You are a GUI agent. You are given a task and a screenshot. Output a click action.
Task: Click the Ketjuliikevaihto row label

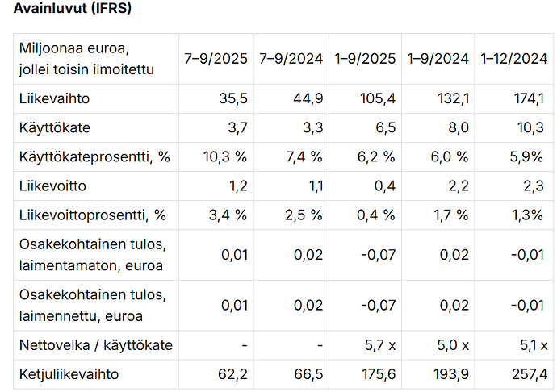[x=70, y=374]
